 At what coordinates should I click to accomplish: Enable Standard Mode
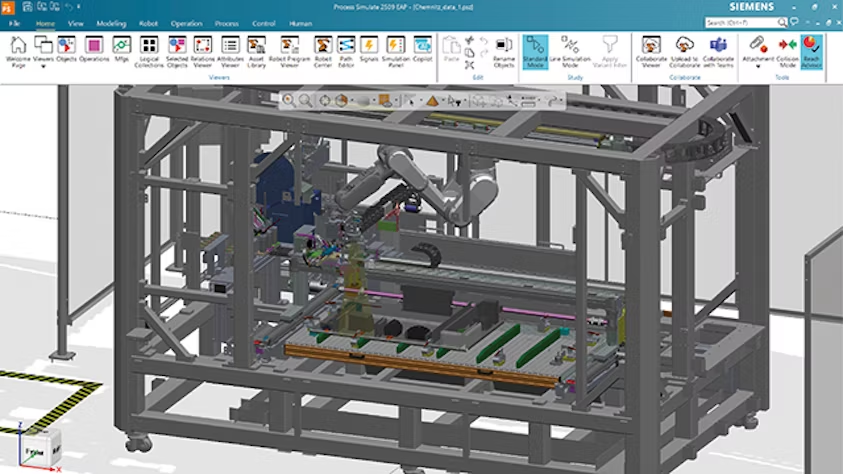[535, 50]
